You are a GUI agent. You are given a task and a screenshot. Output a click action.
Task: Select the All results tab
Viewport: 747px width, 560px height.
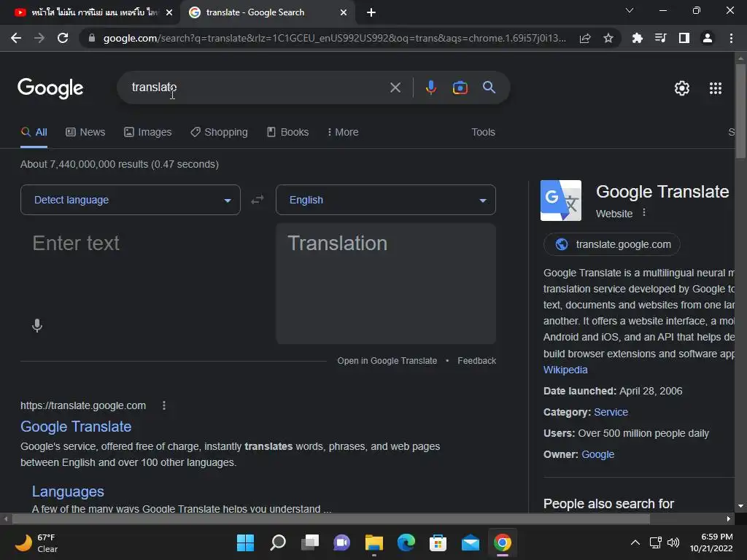(34, 133)
